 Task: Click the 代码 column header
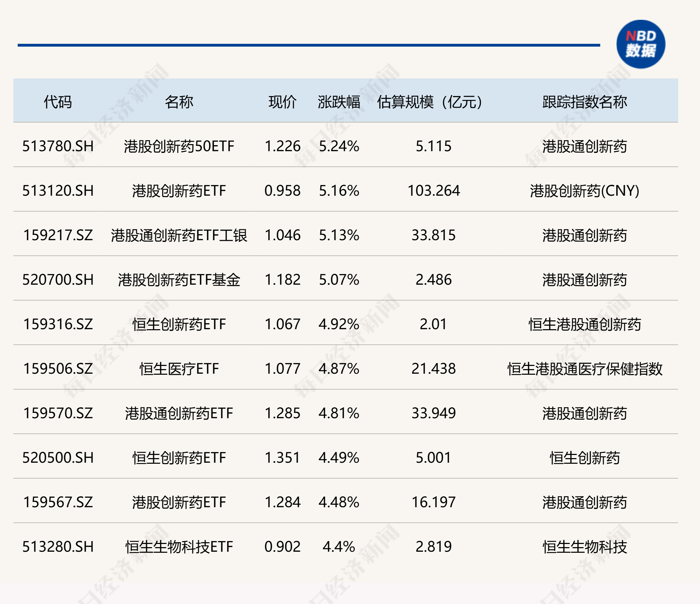(x=58, y=102)
